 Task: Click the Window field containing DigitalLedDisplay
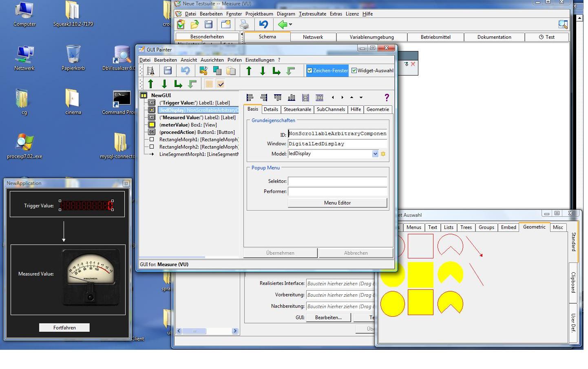337,144
